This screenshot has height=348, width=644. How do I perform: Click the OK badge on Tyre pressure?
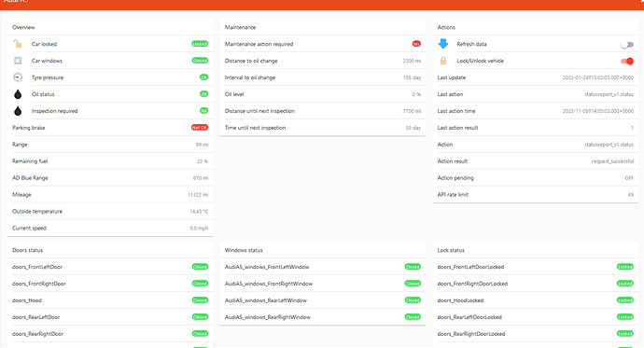pyautogui.click(x=203, y=77)
